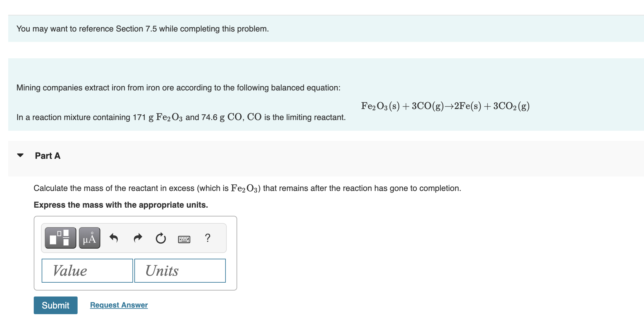Viewport: 644px width, 334px height.
Task: Focus the Units input field
Action: coord(180,271)
